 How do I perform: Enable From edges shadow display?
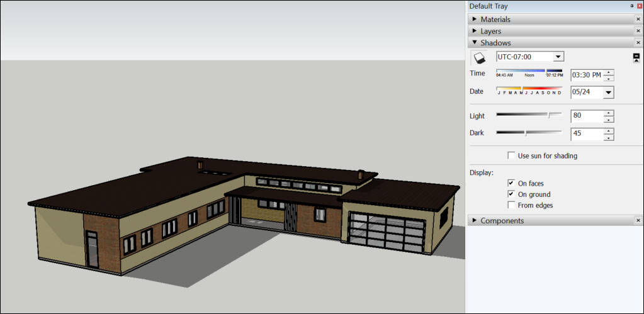[511, 205]
